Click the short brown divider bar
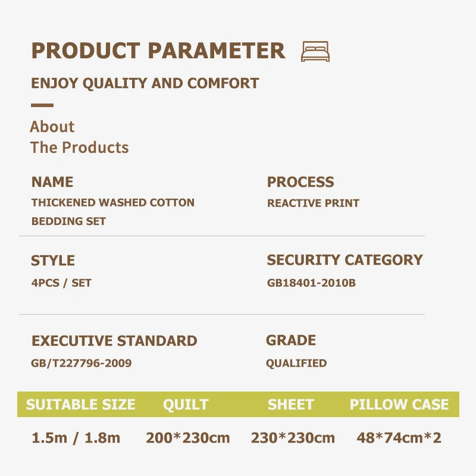 [x=42, y=105]
